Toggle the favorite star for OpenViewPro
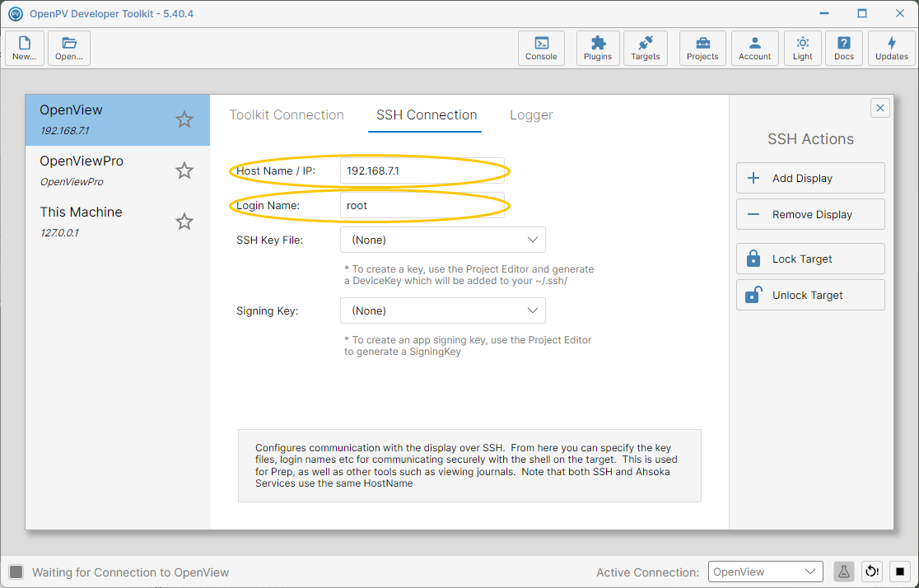Screen dimensions: 919x588 tap(184, 170)
